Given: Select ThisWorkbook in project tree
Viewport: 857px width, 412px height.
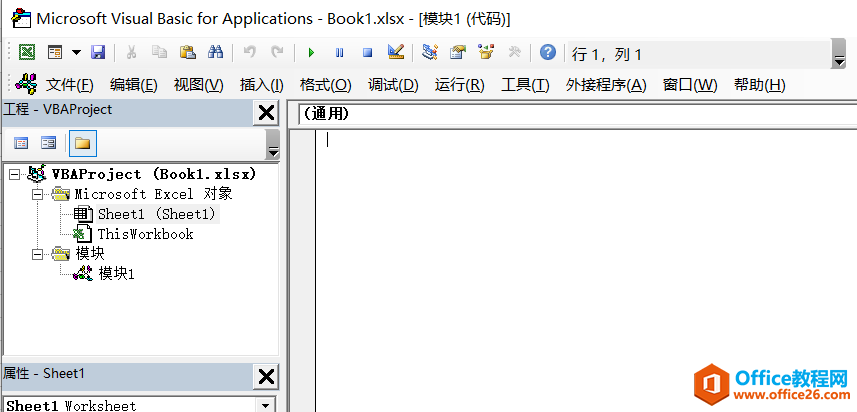Looking at the screenshot, I should [x=145, y=234].
